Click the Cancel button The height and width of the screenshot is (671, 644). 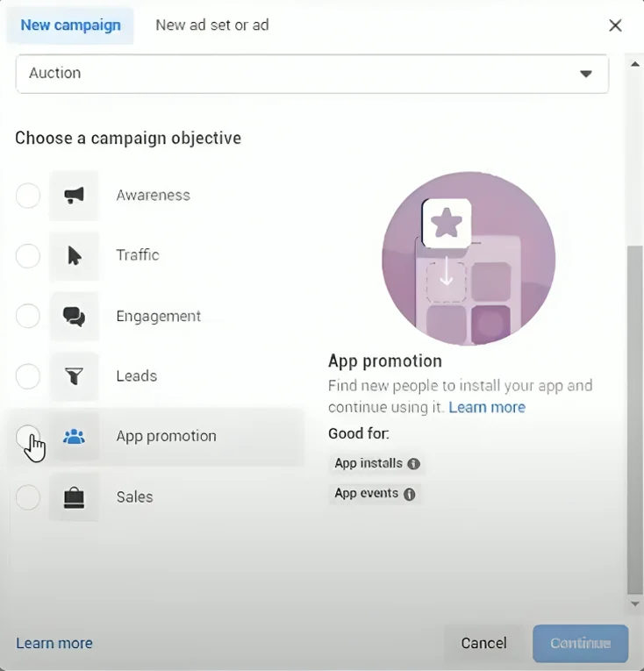pyautogui.click(x=483, y=643)
